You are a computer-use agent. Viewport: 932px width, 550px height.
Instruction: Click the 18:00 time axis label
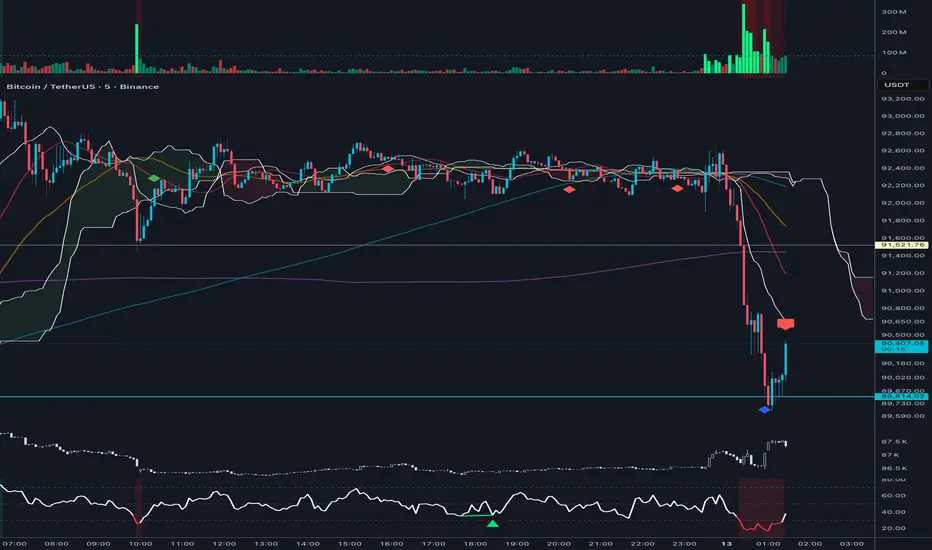click(x=475, y=543)
